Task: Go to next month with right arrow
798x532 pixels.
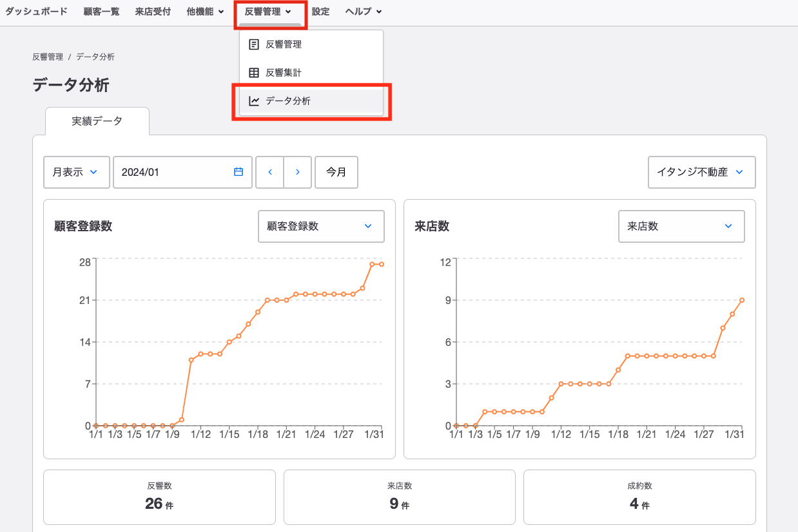Action: (x=298, y=172)
